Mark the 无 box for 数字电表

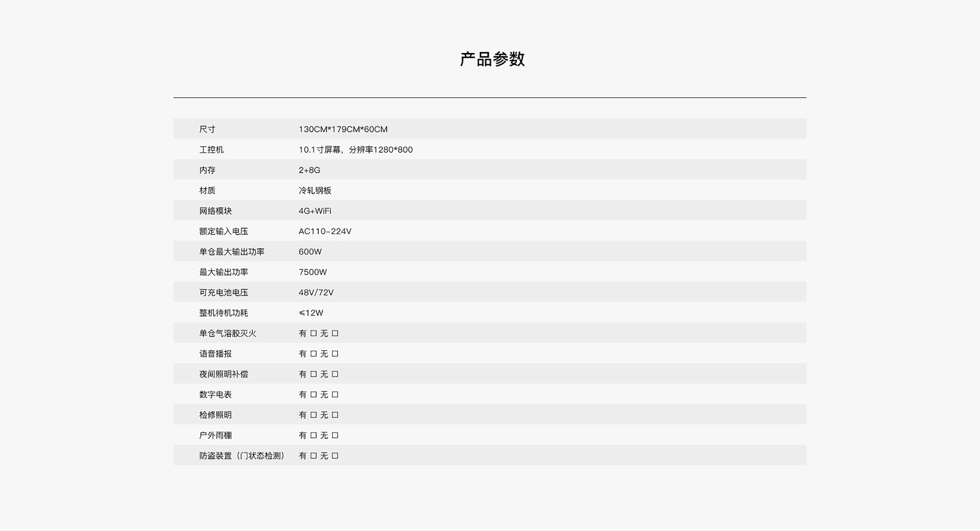335,394
